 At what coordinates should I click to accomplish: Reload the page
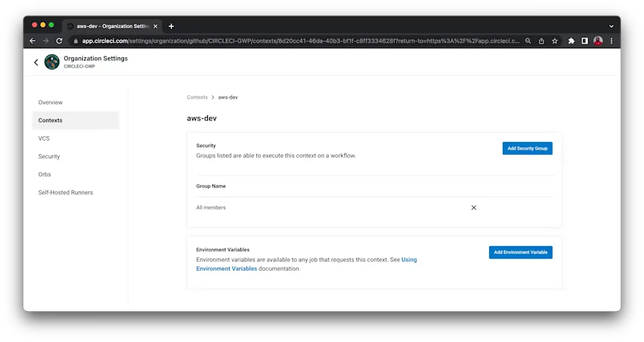59,40
